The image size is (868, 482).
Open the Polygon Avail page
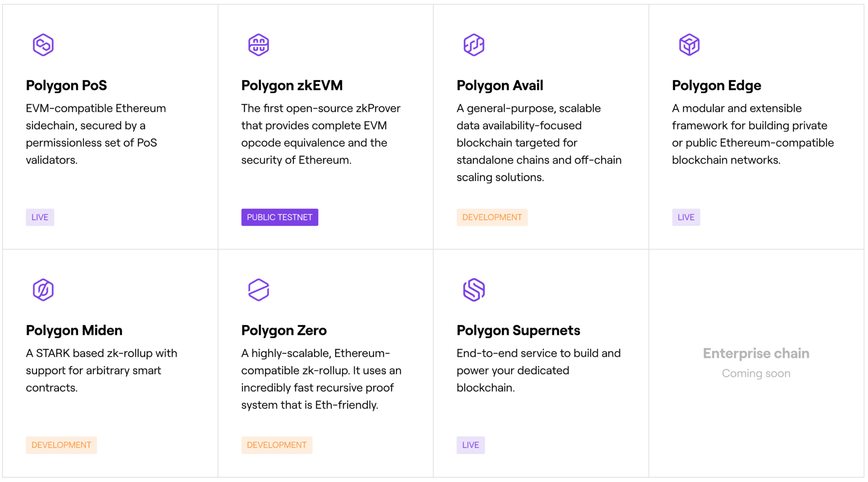pos(499,85)
